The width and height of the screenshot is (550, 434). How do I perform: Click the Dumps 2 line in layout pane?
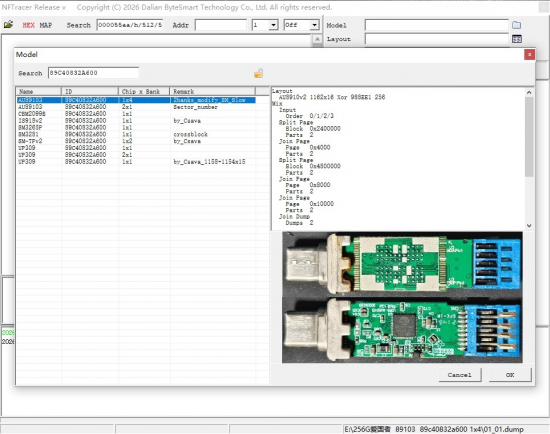[x=299, y=222]
